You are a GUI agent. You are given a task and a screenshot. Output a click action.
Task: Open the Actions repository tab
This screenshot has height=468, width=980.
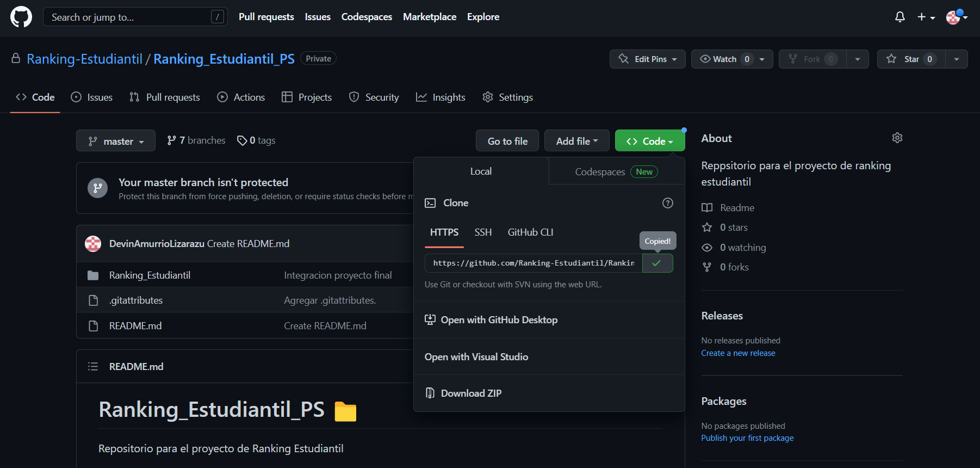coord(241,97)
